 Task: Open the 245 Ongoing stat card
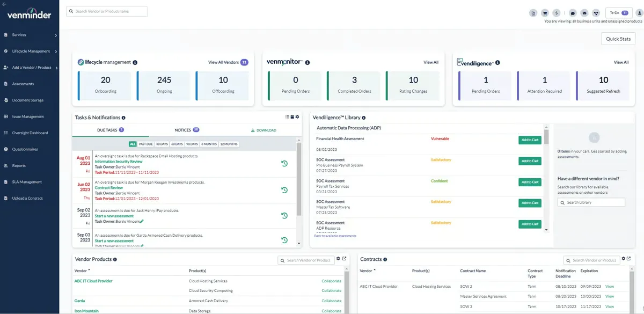[164, 85]
